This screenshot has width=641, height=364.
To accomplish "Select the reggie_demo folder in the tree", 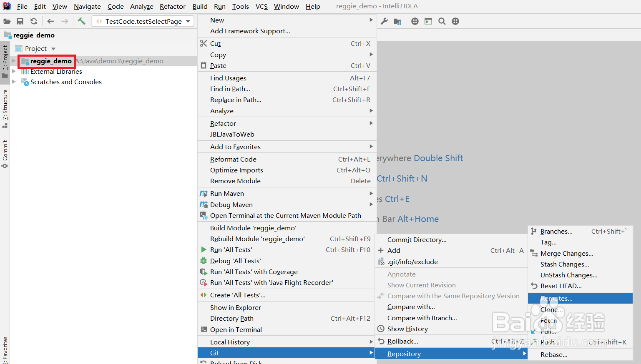I will point(51,61).
